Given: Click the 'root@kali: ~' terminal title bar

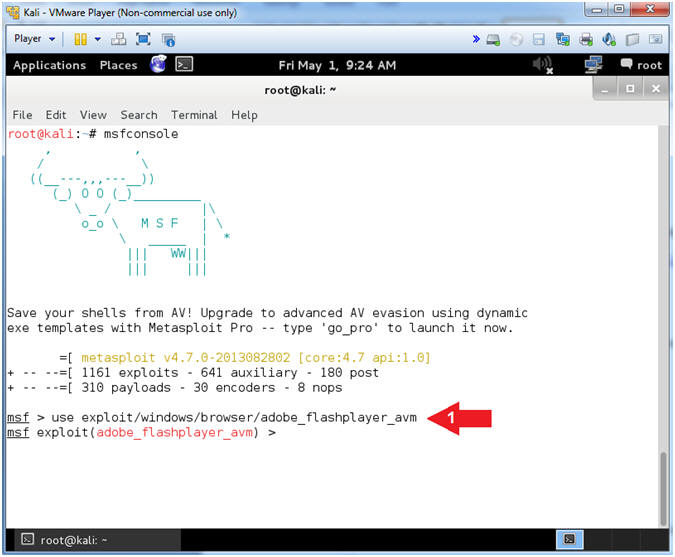Looking at the screenshot, I should point(300,90).
